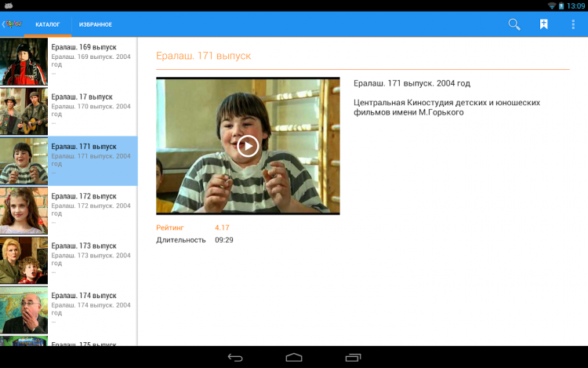Open thumbnail of the 173 выпуск episode

point(24,261)
